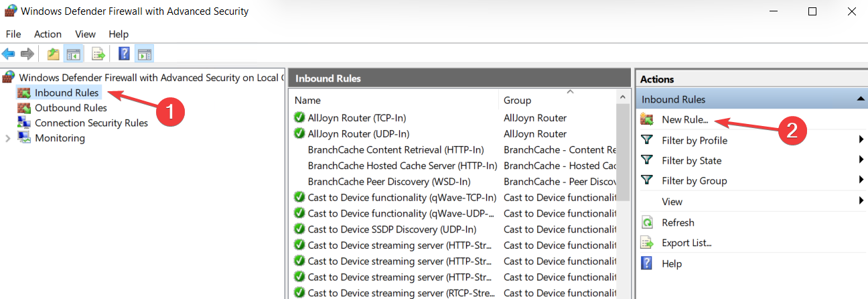Sort rules by the Name column header
This screenshot has width=868, height=299.
(395, 100)
